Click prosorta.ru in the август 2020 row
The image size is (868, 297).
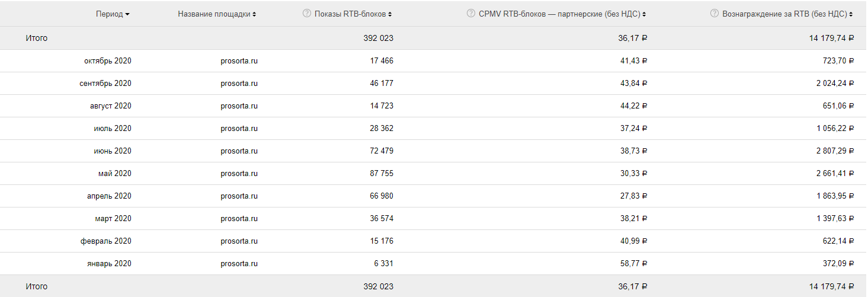pos(239,106)
